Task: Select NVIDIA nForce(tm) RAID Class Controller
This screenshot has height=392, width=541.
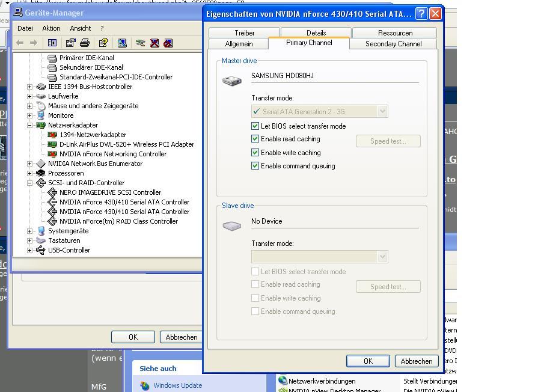Action: [118, 221]
